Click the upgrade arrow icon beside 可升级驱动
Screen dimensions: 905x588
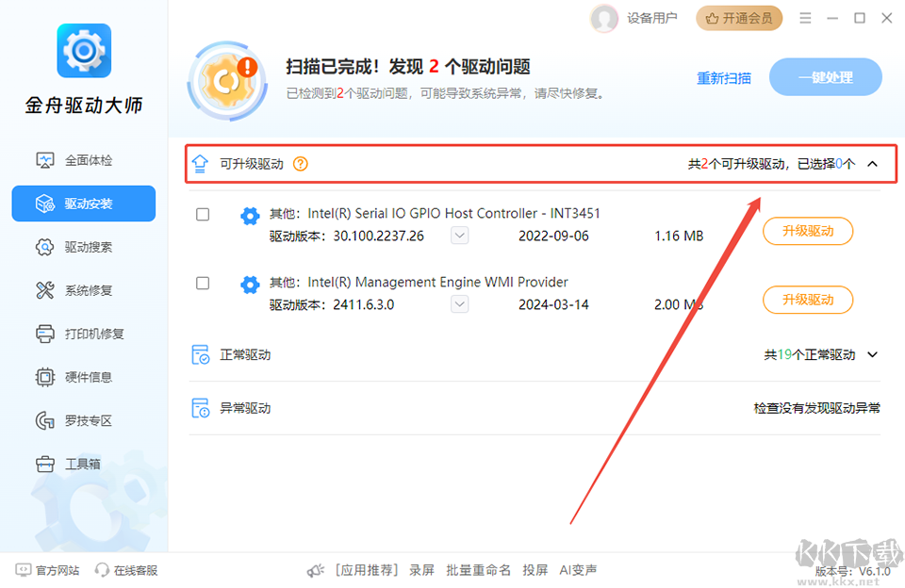pyautogui.click(x=200, y=164)
